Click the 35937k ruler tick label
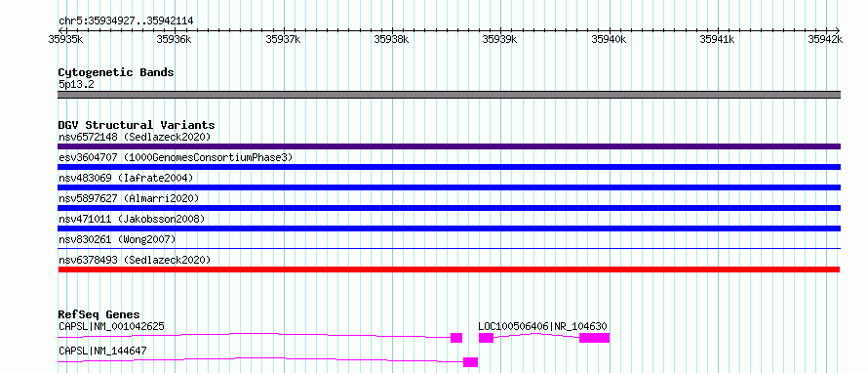 click(284, 39)
